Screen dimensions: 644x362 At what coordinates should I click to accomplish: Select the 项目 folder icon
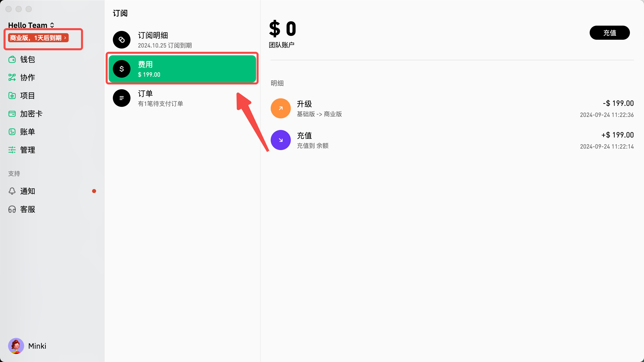click(x=12, y=96)
